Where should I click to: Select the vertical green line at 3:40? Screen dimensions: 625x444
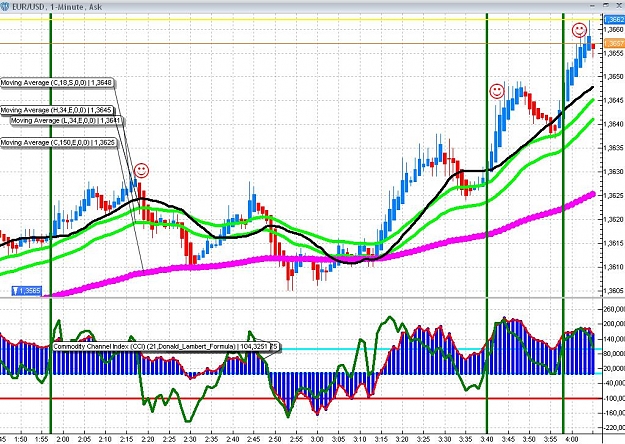coord(487,223)
